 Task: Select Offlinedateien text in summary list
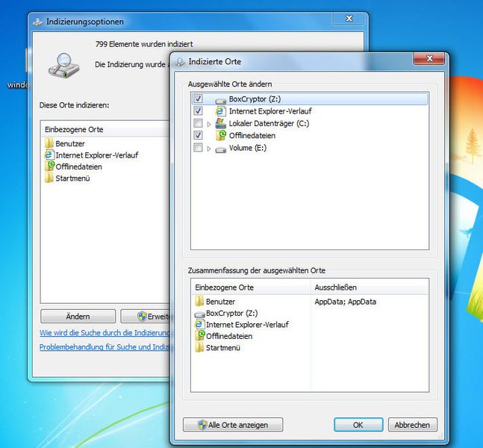pos(229,336)
